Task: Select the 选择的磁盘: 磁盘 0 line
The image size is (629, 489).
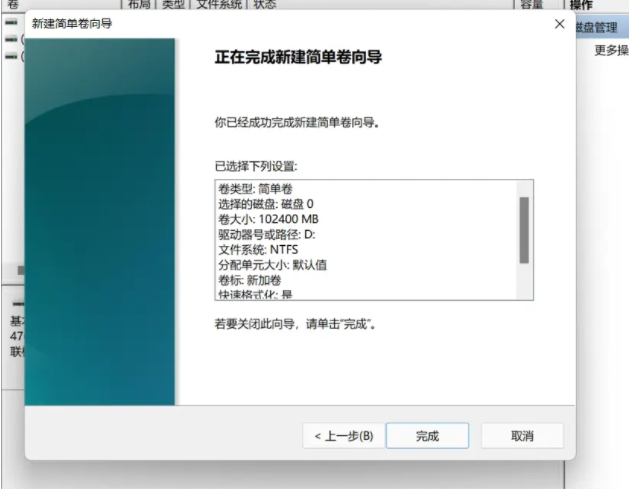Action: click(266, 204)
